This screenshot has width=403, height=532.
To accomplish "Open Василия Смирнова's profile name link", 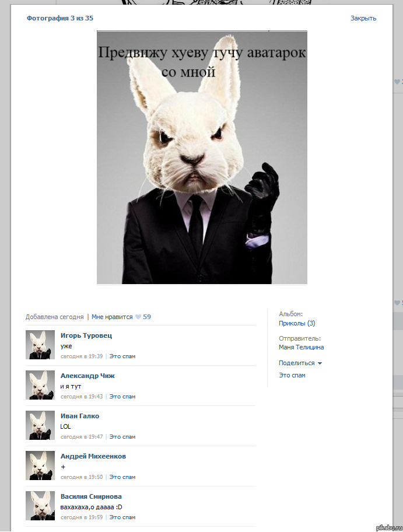I will click(91, 496).
